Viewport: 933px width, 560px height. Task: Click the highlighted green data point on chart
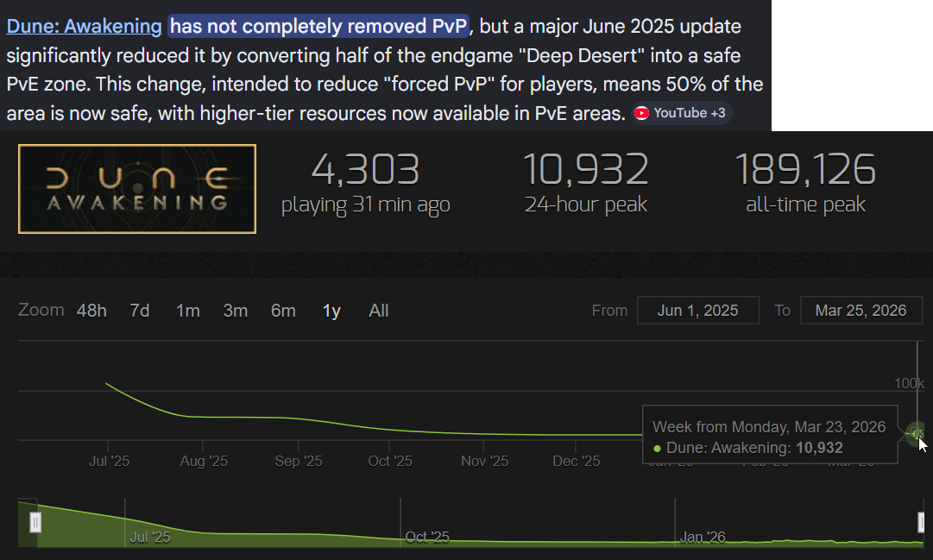[917, 432]
